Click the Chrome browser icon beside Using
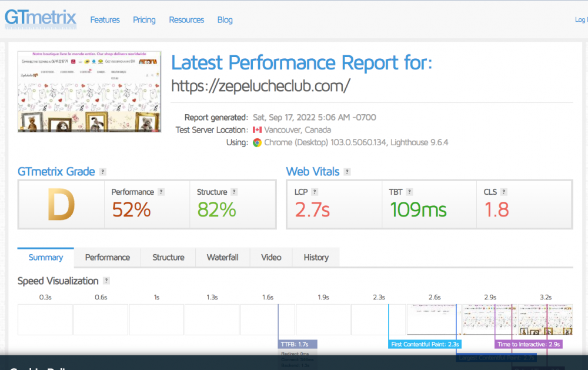The image size is (588, 370). (257, 142)
